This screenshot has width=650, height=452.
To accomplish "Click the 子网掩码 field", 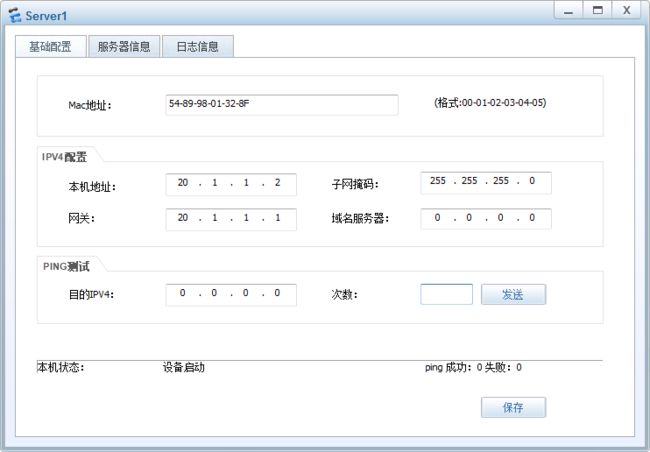I will coord(486,182).
